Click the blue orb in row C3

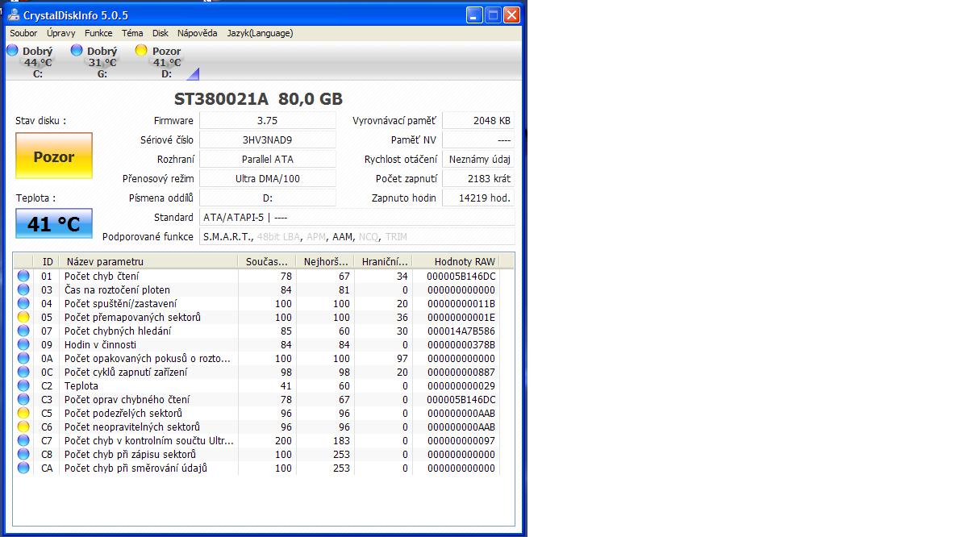pos(23,399)
